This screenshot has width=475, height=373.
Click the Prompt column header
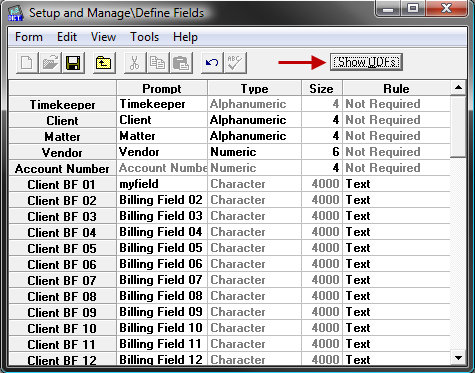click(162, 88)
